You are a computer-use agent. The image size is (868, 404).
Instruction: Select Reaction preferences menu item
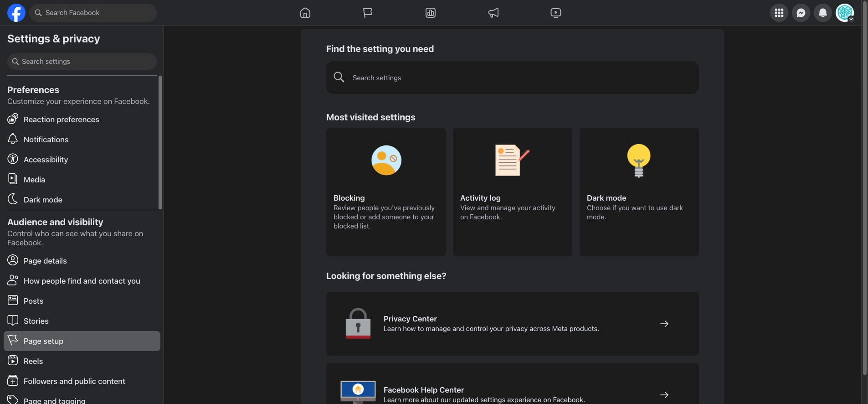82,119
